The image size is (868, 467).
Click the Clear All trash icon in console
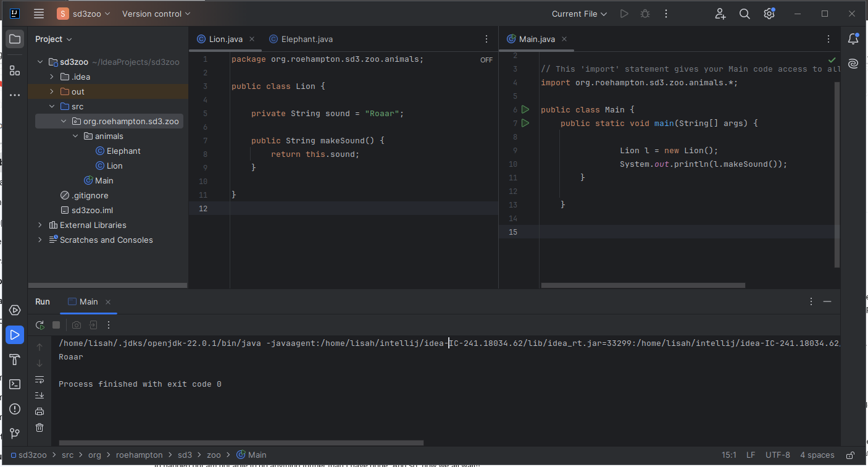pyautogui.click(x=40, y=427)
